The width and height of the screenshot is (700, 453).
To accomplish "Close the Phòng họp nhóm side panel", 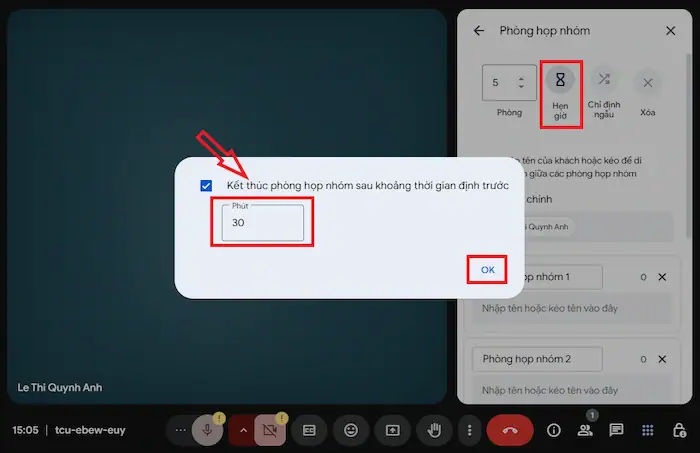I will (671, 30).
